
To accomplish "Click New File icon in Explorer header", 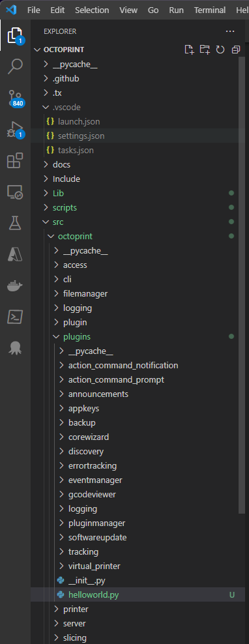I will point(188,50).
